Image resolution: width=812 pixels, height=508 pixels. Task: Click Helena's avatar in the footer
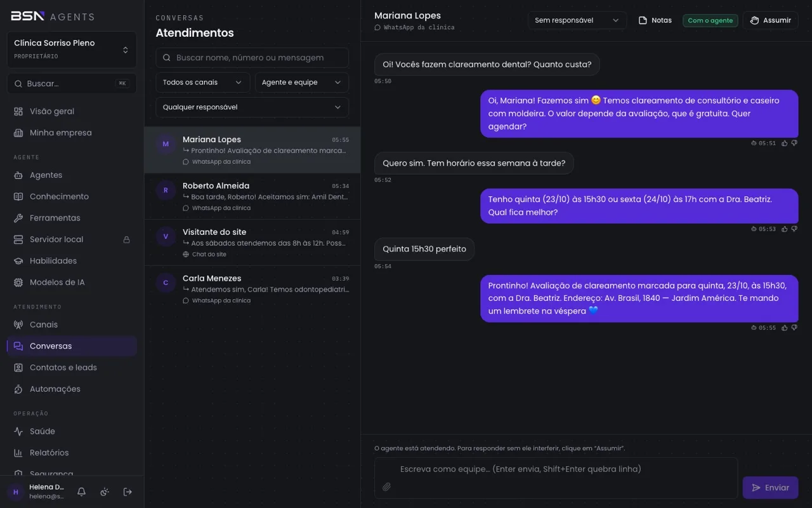coord(16,492)
